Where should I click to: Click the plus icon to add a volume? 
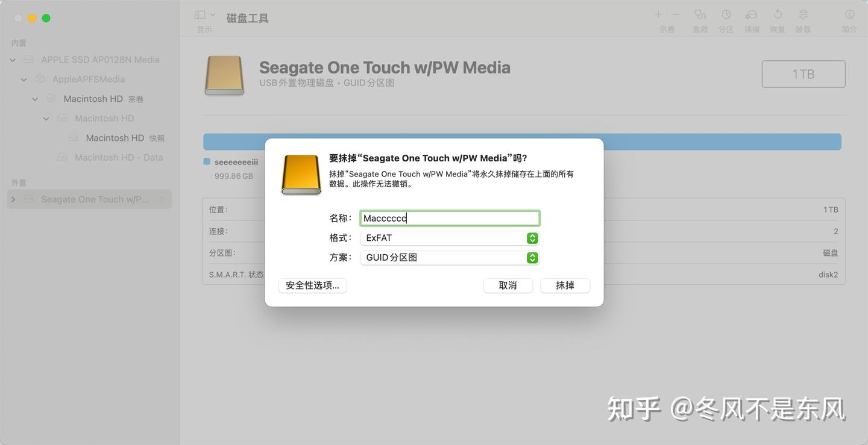pos(659,14)
